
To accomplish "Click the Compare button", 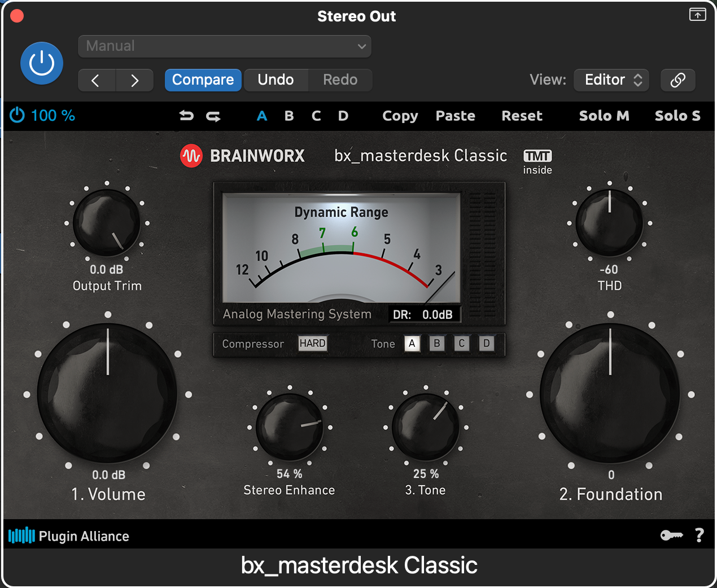I will (x=203, y=80).
